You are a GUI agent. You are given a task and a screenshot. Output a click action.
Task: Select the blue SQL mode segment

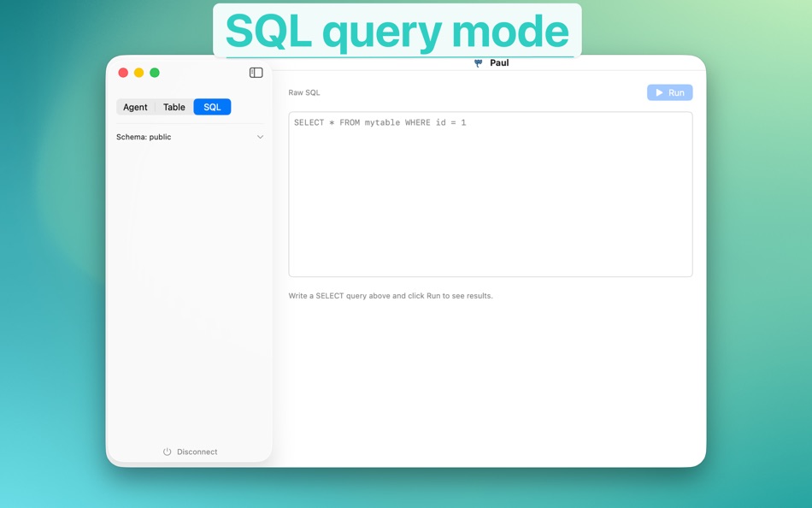click(x=211, y=107)
